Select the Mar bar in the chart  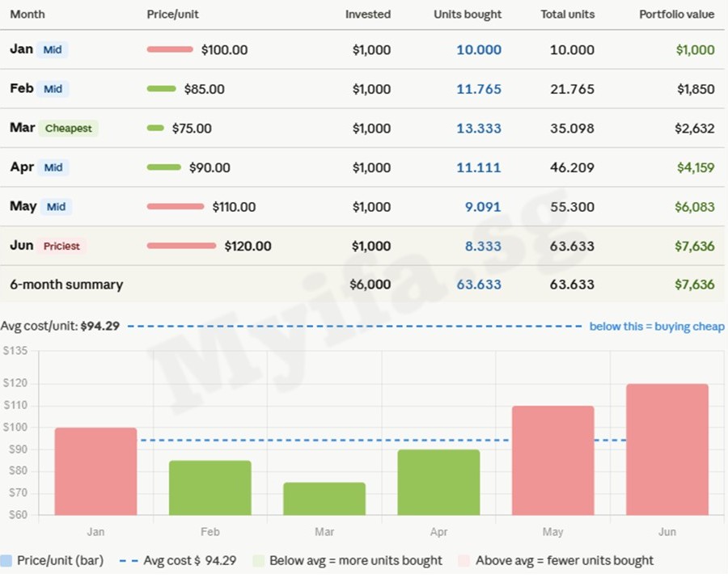324,498
